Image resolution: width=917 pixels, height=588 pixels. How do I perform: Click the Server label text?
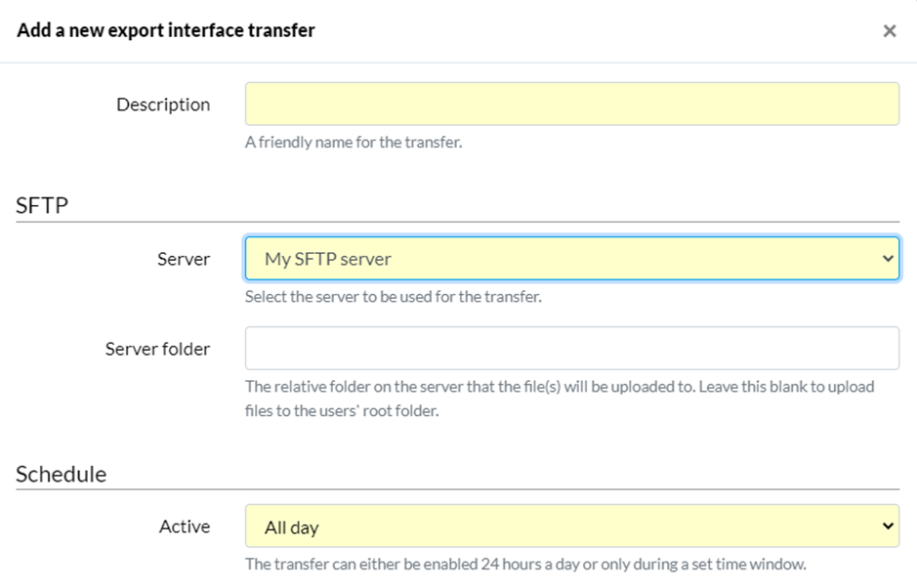pyautogui.click(x=184, y=259)
